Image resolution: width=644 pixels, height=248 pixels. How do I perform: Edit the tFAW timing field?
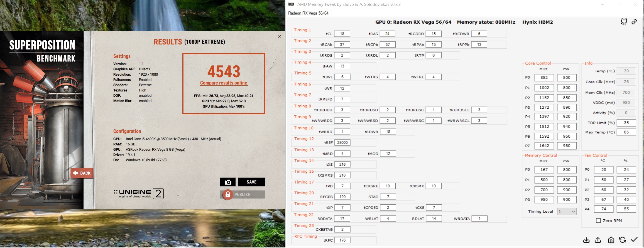[x=342, y=66]
